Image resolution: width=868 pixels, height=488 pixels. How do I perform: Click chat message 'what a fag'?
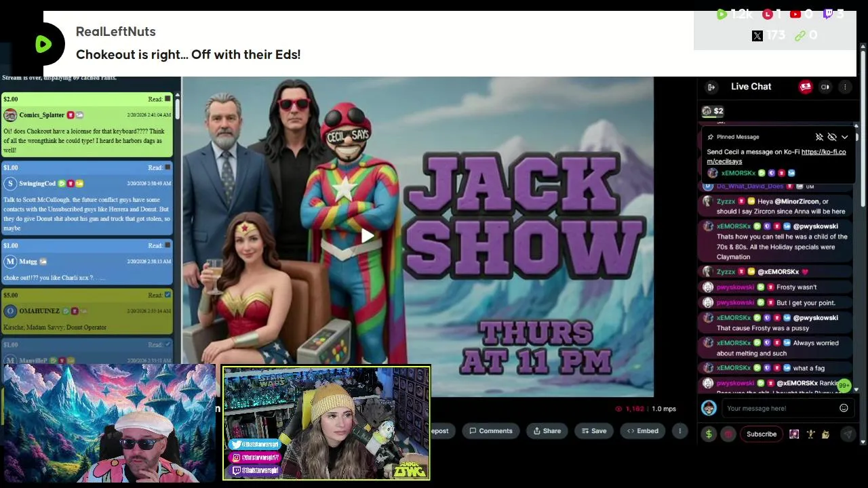tap(809, 368)
